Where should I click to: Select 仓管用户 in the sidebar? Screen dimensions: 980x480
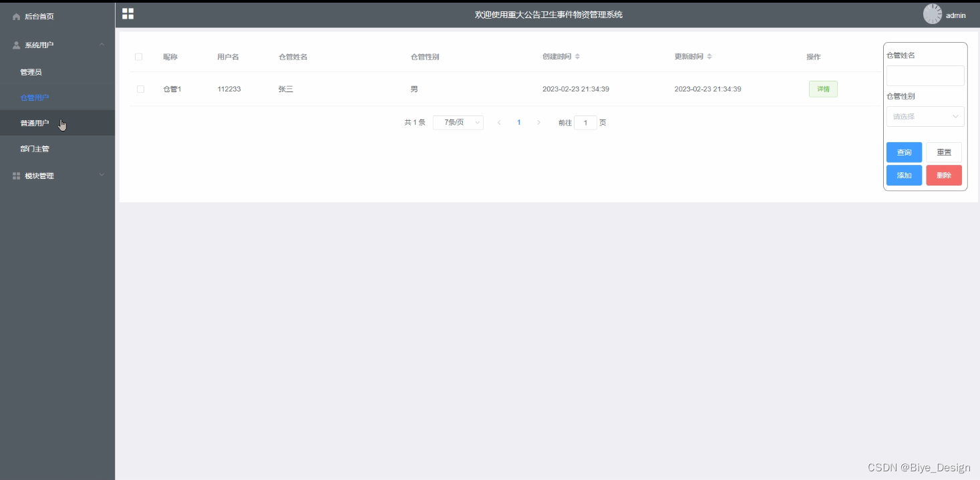point(57,97)
